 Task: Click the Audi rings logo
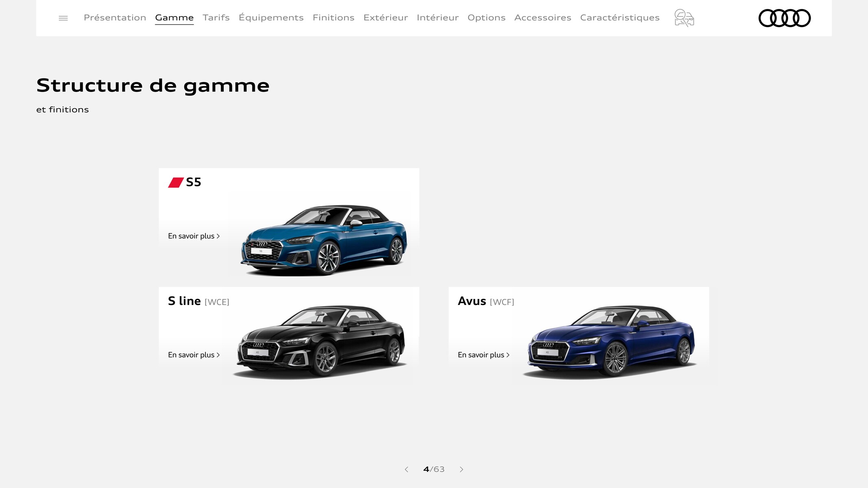tap(785, 18)
